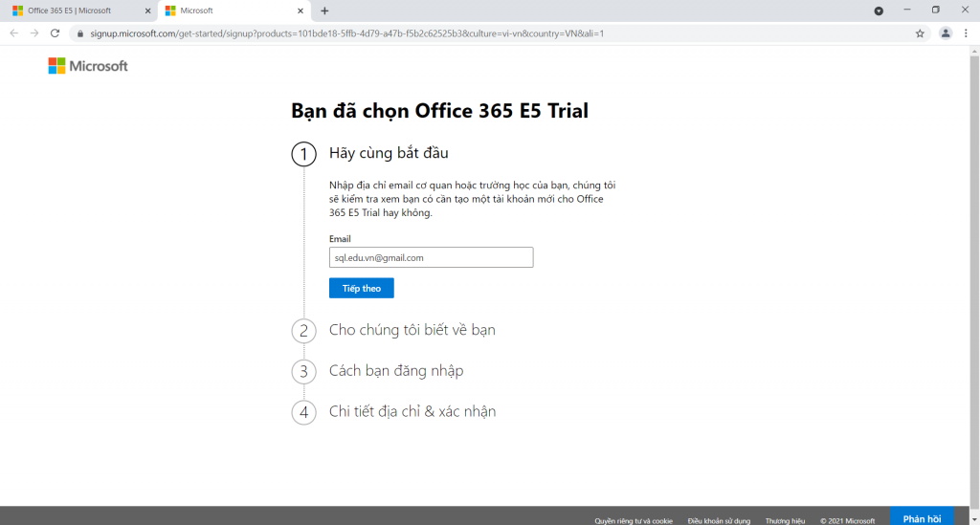
Task: Open the Phản hồi feedback button
Action: click(922, 518)
